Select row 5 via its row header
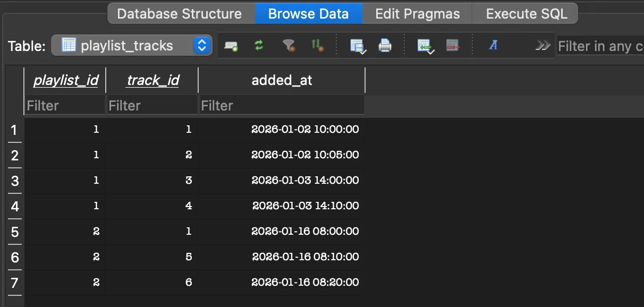The height and width of the screenshot is (307, 644). [x=14, y=232]
